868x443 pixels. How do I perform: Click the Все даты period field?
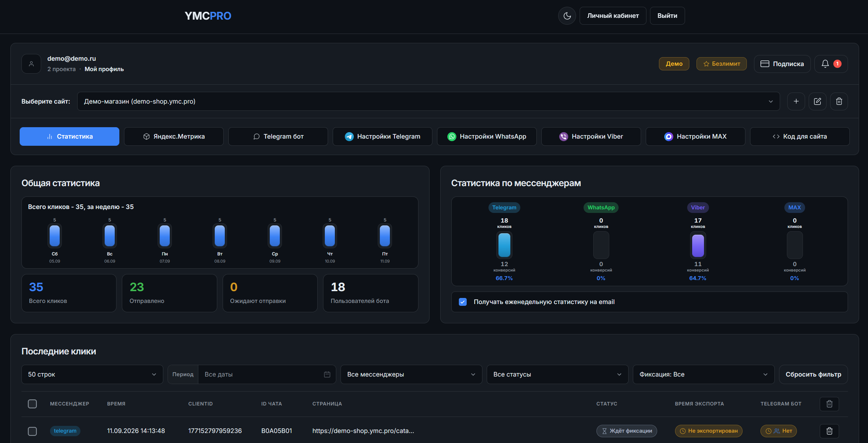coord(267,374)
